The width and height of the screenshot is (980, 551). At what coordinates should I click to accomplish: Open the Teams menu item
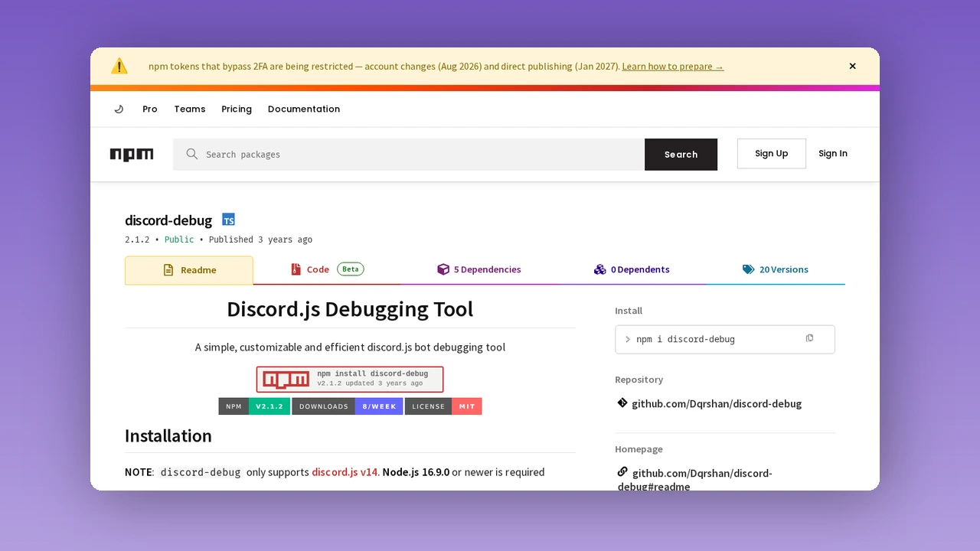(190, 109)
